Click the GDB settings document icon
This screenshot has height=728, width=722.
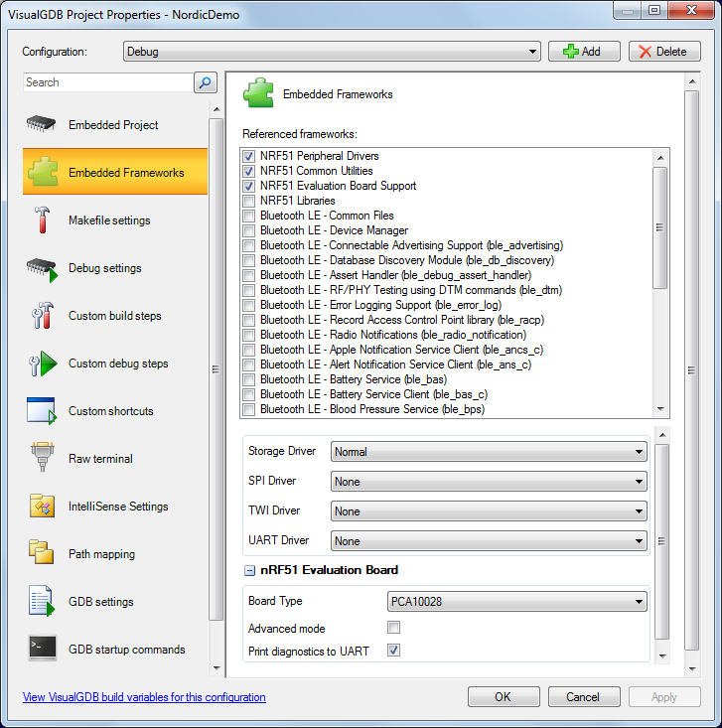coord(42,601)
